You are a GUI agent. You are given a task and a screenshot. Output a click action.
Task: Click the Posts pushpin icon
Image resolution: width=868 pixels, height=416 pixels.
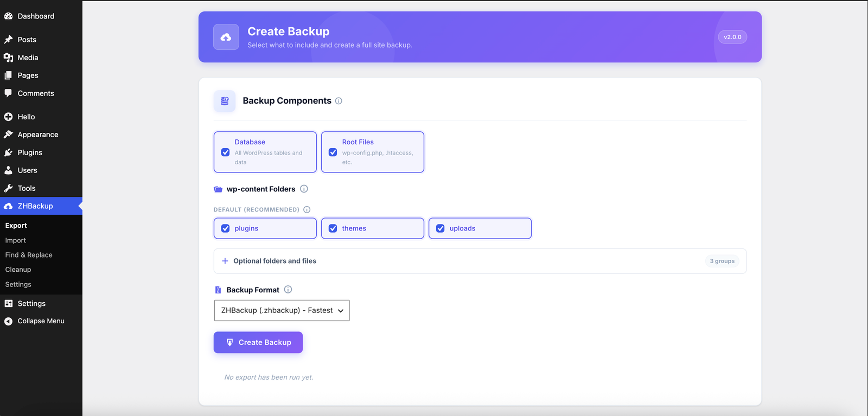tap(8, 40)
